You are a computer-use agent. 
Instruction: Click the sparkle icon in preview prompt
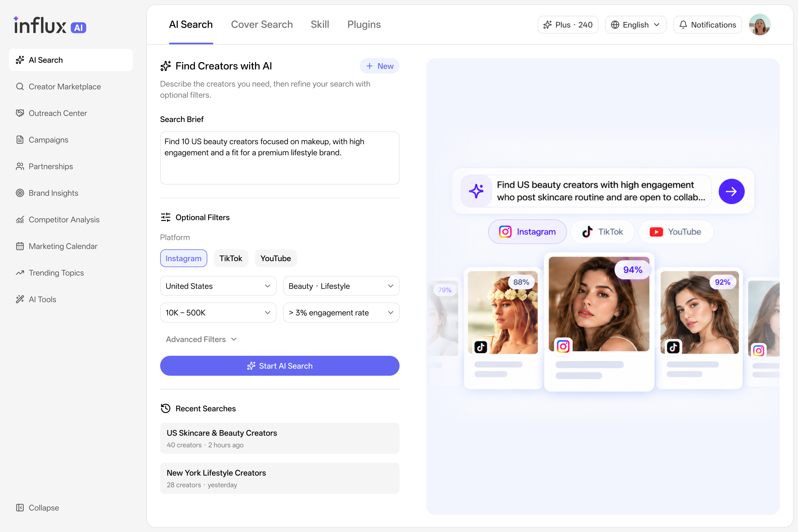pyautogui.click(x=476, y=191)
